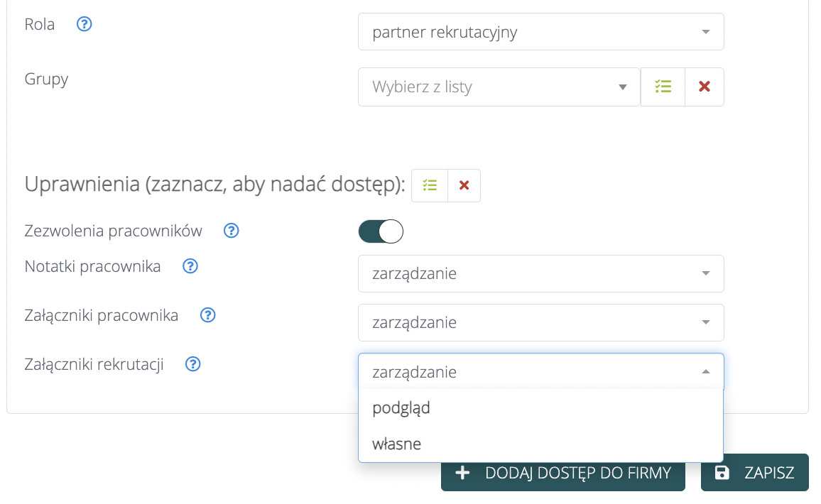Click the green select-all icon next to Uprawnienia
Image resolution: width=821 pixels, height=504 pixels.
click(430, 185)
